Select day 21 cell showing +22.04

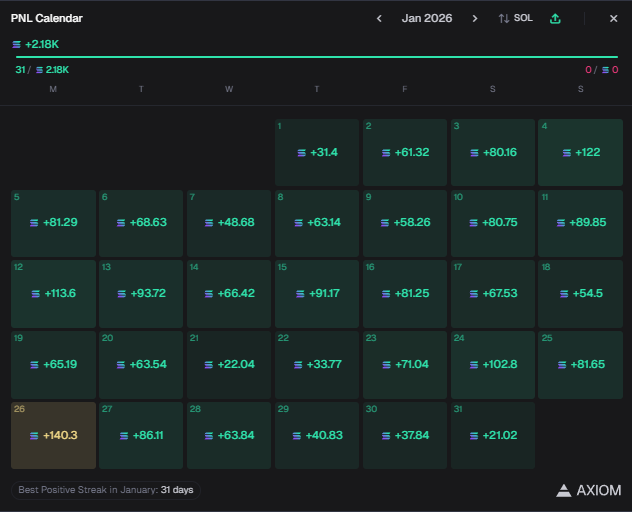click(229, 365)
